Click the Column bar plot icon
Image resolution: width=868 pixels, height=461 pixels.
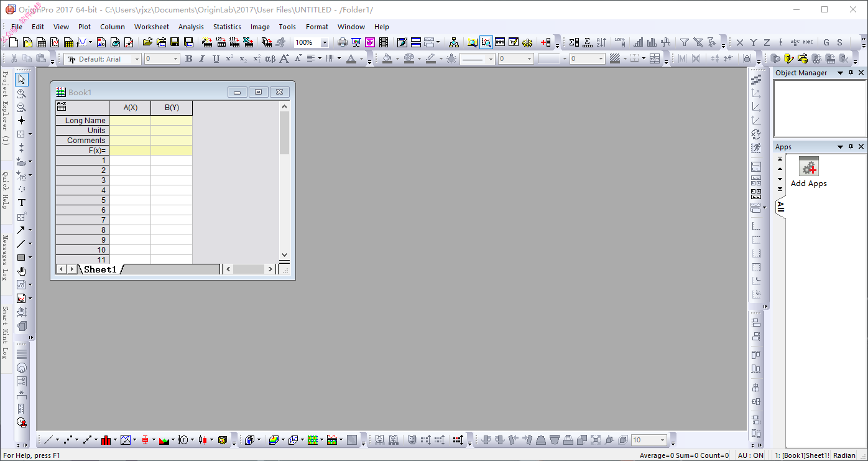pyautogui.click(x=106, y=440)
